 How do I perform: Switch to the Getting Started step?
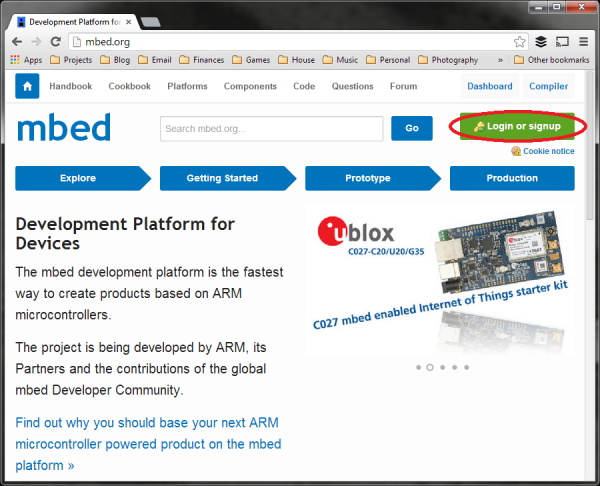pyautogui.click(x=223, y=178)
